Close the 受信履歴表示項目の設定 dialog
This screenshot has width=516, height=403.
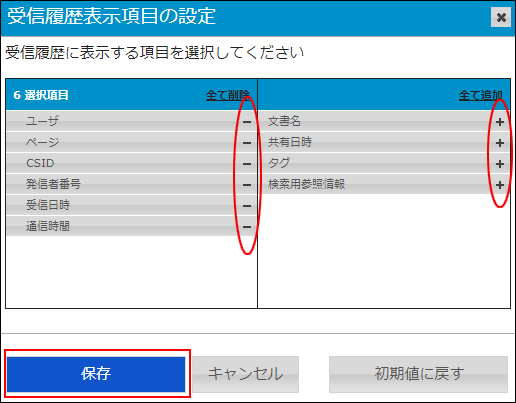click(x=501, y=17)
